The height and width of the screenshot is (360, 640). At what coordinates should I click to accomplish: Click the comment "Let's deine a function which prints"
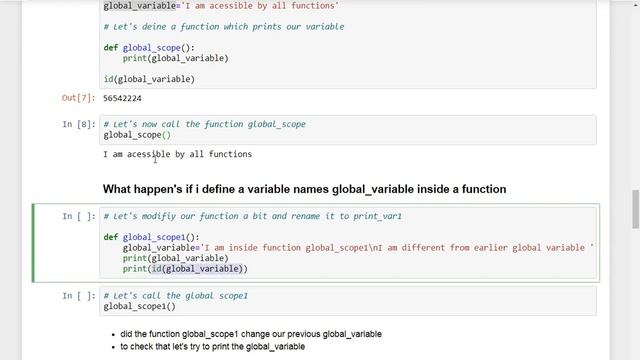[224, 27]
